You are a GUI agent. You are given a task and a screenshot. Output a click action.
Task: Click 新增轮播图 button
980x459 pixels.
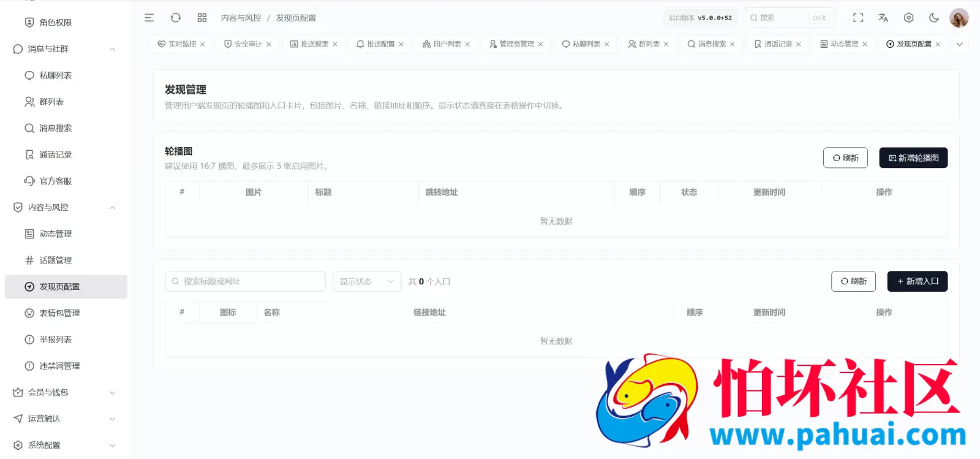(x=913, y=157)
